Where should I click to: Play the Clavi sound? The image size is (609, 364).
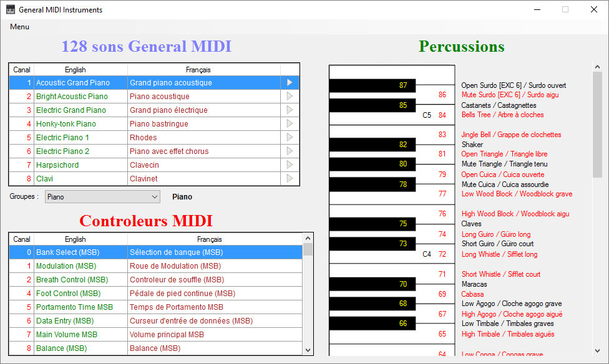[x=289, y=178]
